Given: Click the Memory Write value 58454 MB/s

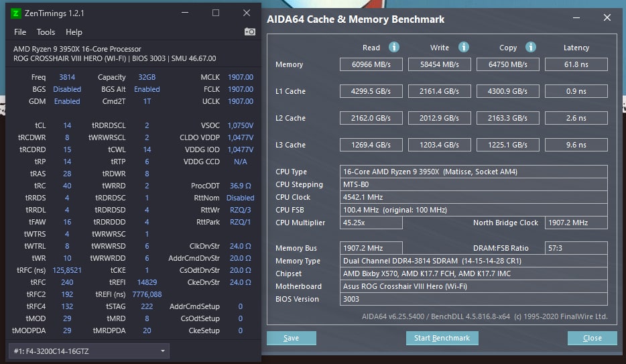Looking at the screenshot, I should pos(440,64).
